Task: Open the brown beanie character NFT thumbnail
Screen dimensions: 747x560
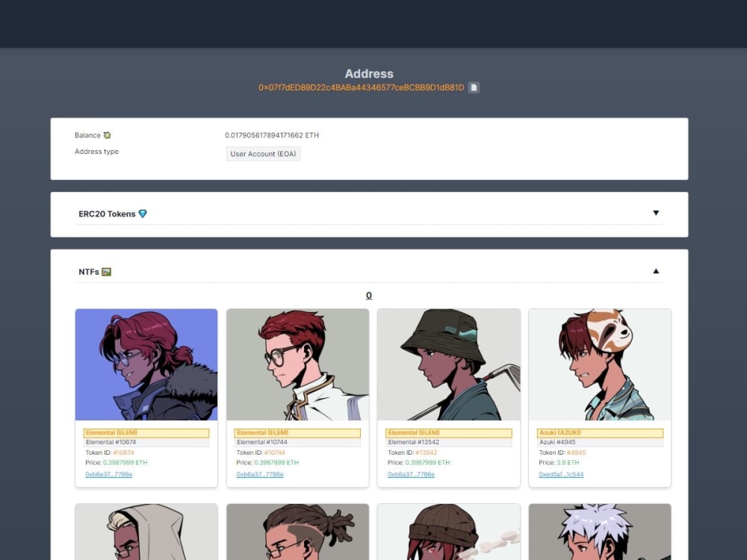Action: click(x=449, y=532)
